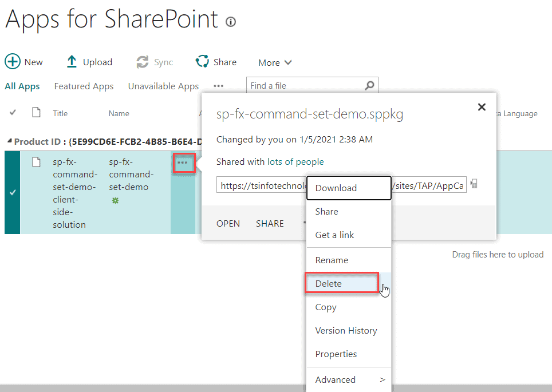This screenshot has width=552, height=392.
Task: Click the Upload arrow icon
Action: 72,62
